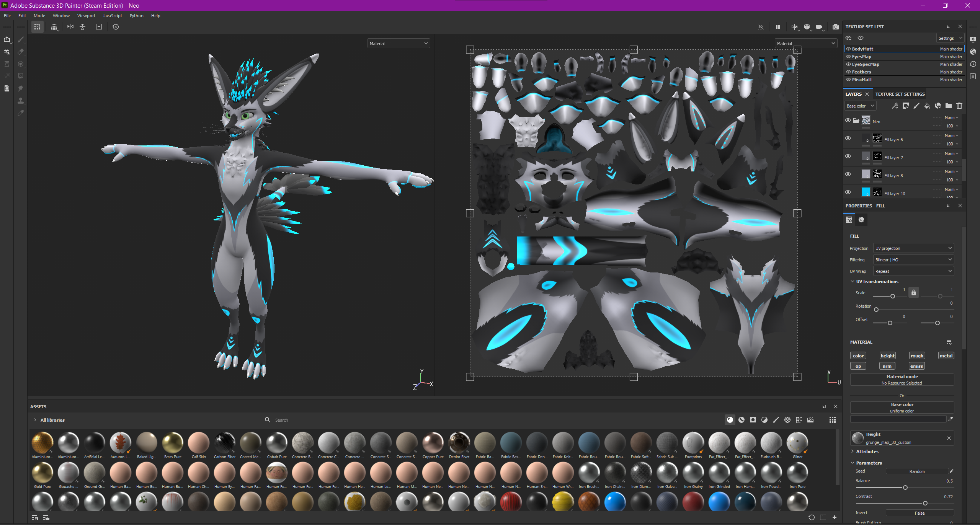The width and height of the screenshot is (980, 525).
Task: Click the Random seed button
Action: (917, 471)
